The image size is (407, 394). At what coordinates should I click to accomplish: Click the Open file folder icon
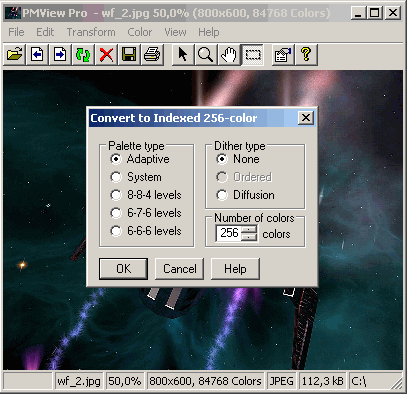pos(14,54)
